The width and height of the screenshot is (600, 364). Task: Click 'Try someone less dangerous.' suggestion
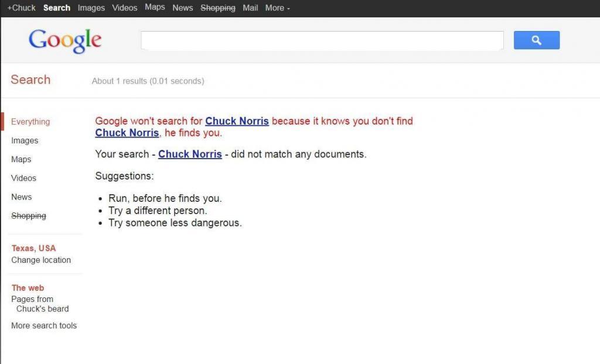[175, 223]
